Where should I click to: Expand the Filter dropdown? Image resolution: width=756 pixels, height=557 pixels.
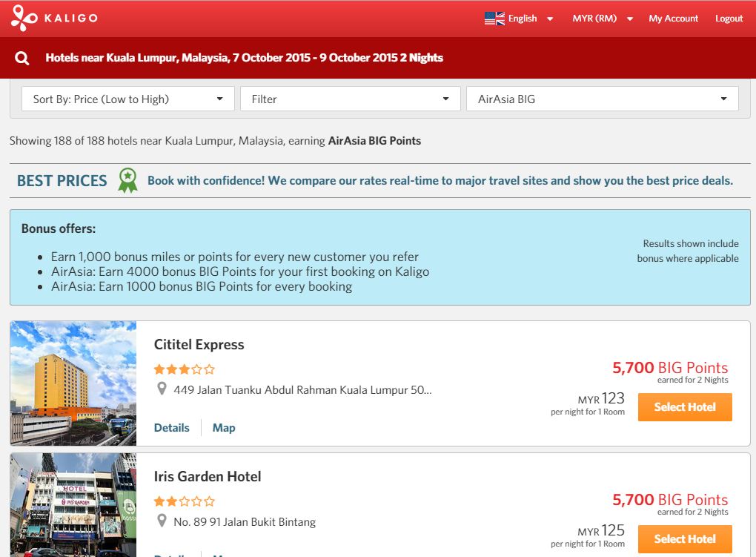(x=350, y=98)
